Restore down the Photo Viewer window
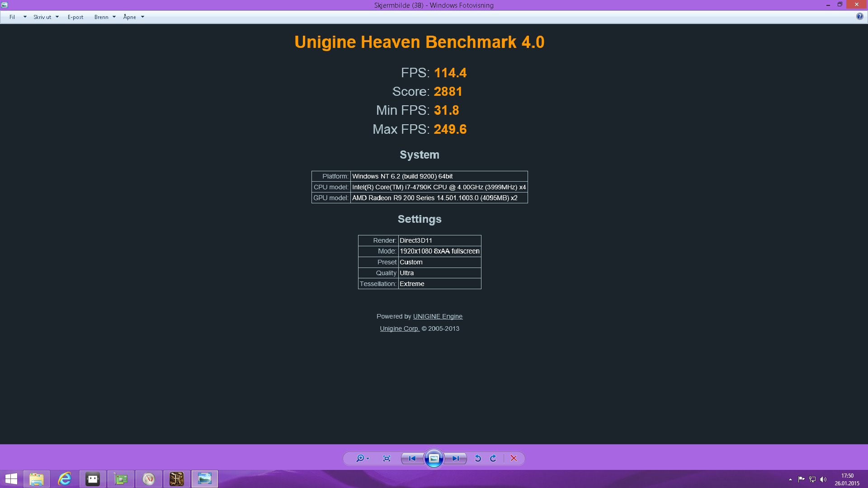The width and height of the screenshot is (868, 488). [840, 5]
